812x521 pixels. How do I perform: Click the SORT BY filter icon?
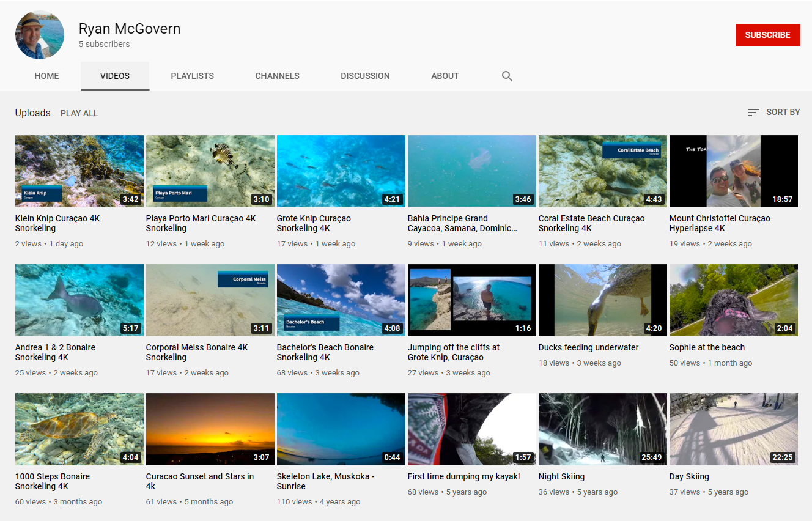click(x=753, y=113)
